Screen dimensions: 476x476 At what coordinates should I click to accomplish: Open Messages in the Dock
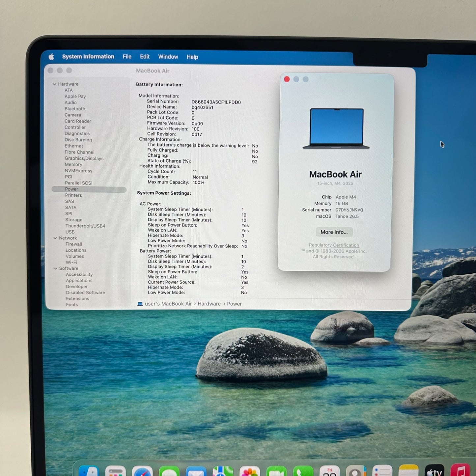tap(169, 472)
